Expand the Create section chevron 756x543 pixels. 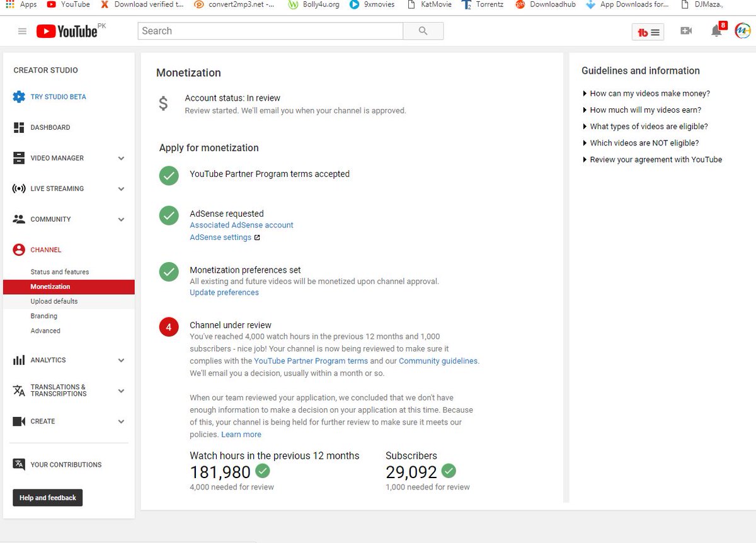121,421
